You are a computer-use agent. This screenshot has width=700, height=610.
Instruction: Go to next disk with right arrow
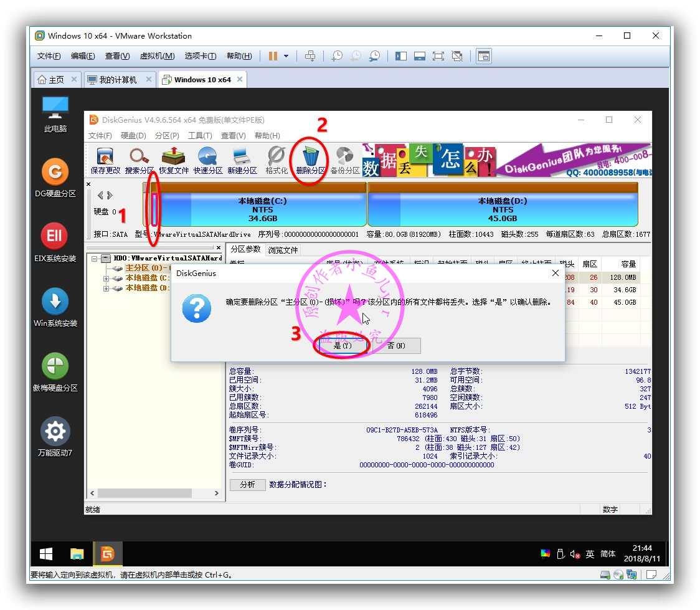[110, 195]
